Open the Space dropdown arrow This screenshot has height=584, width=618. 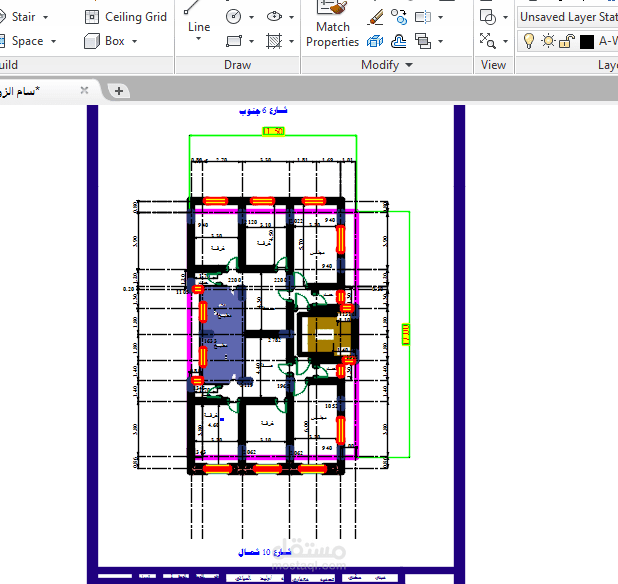coord(54,41)
